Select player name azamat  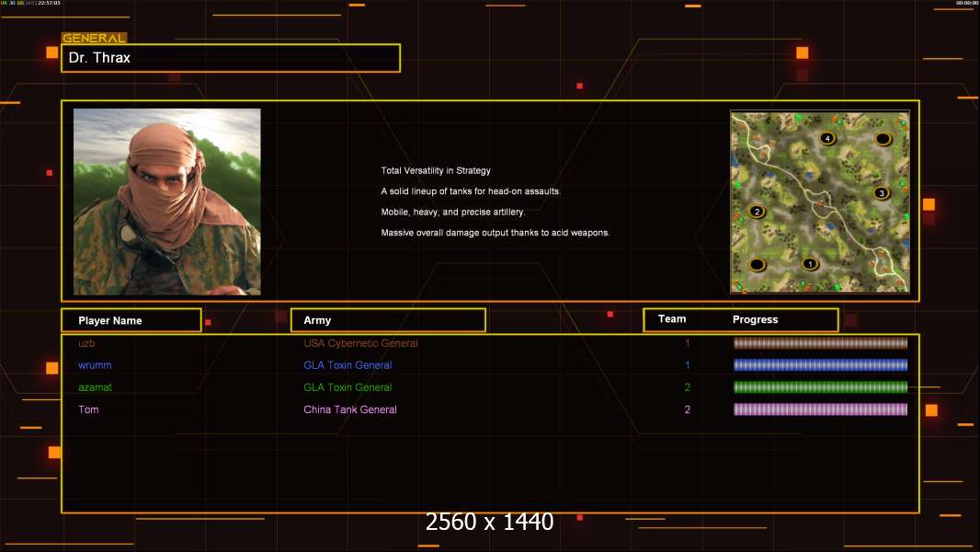click(95, 387)
